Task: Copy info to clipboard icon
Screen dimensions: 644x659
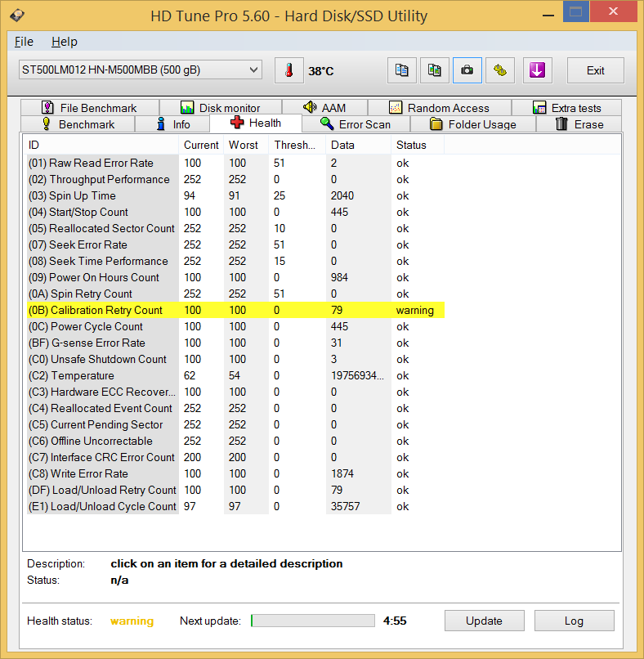Action: point(401,70)
